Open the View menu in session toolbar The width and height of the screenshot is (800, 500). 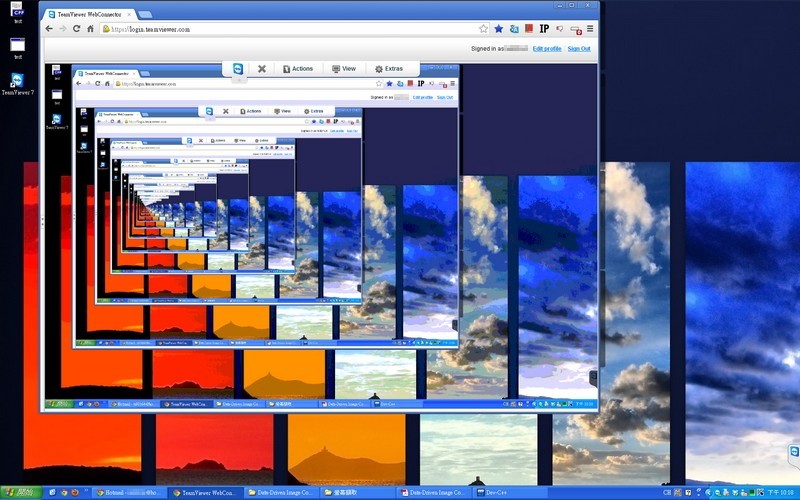click(x=344, y=69)
